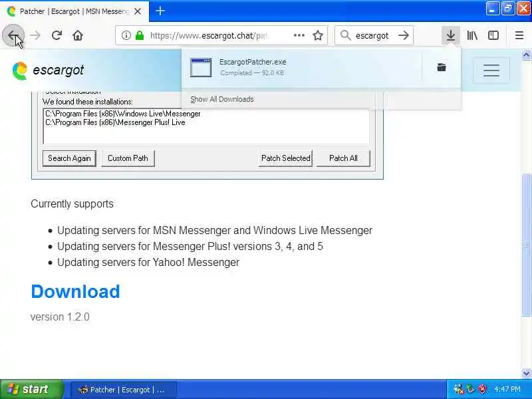
Task: Click the MSN Messenger and Windows Live Messenger line
Action: pyautogui.click(x=214, y=230)
